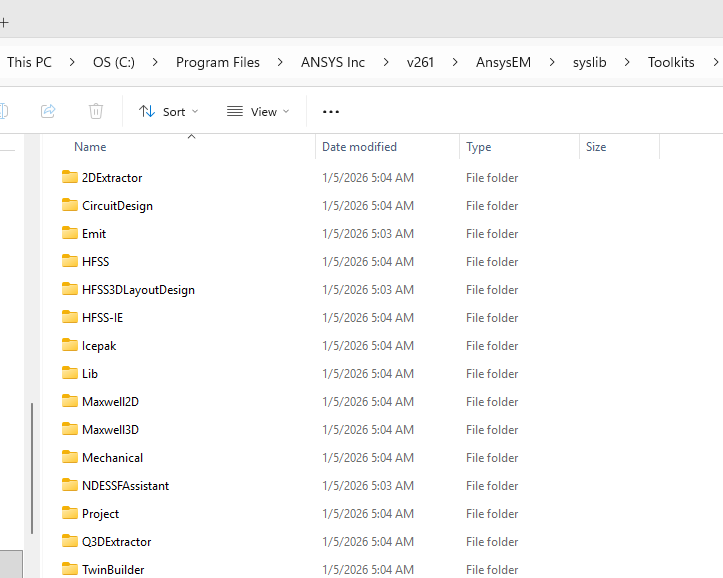Click the Lib folder name
Screen dimensions: 723x578
pyautogui.click(x=90, y=374)
